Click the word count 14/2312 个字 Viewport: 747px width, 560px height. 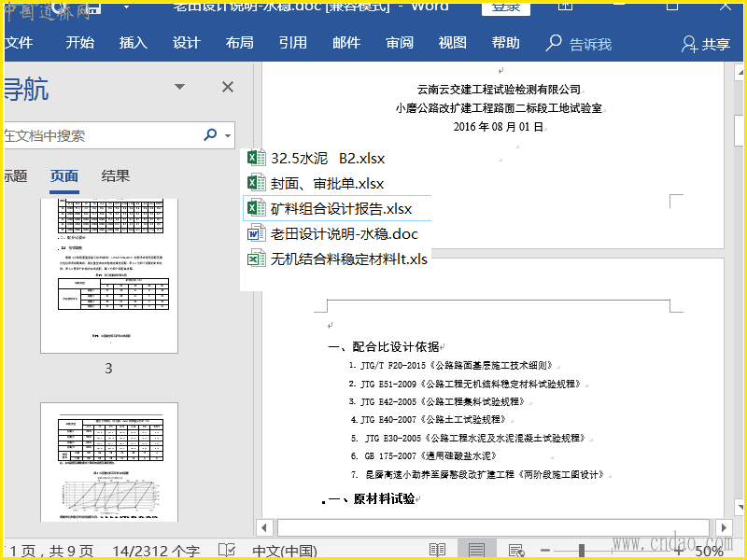tap(156, 552)
